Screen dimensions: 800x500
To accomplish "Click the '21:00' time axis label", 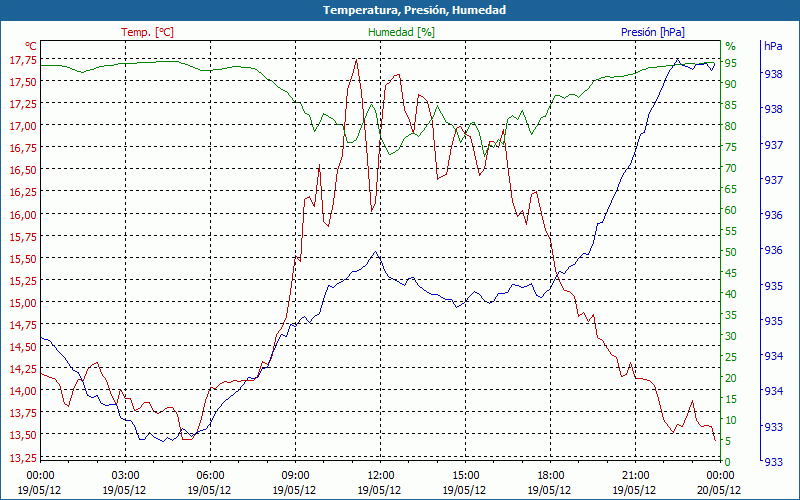I will coord(636,476).
